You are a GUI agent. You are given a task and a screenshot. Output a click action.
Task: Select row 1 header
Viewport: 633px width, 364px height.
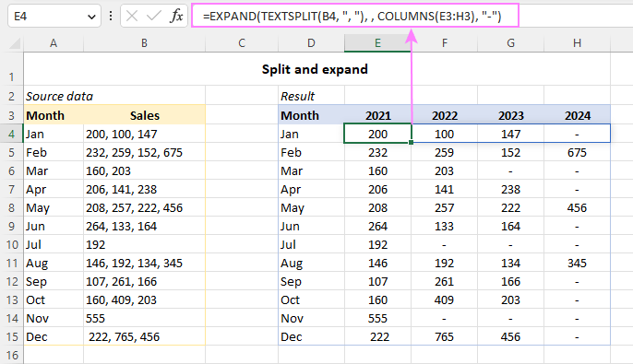pyautogui.click(x=12, y=69)
